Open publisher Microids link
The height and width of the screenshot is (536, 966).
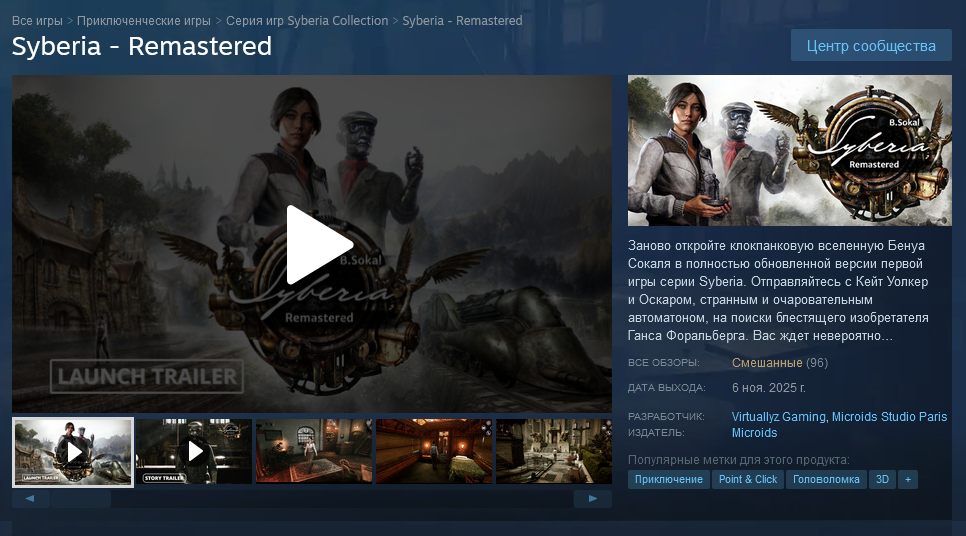(754, 432)
